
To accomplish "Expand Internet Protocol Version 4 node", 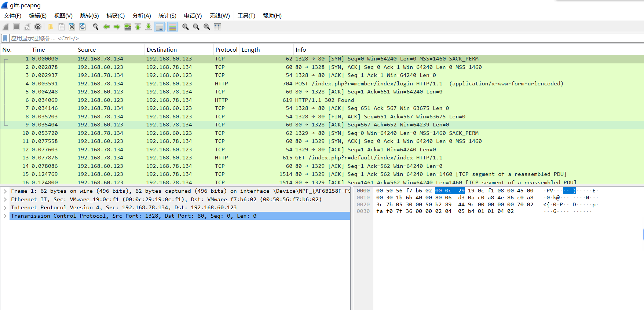I will point(5,208).
